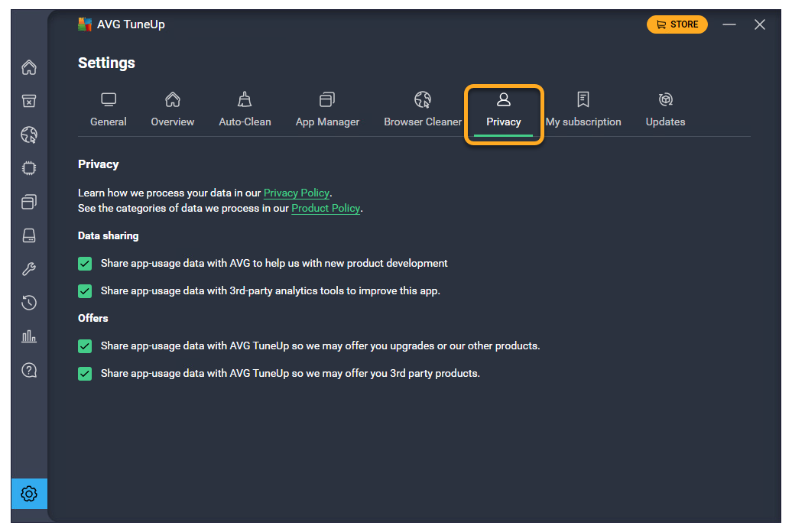Uncheck sharing data with AVG for development
This screenshot has height=532, width=792.
85,264
